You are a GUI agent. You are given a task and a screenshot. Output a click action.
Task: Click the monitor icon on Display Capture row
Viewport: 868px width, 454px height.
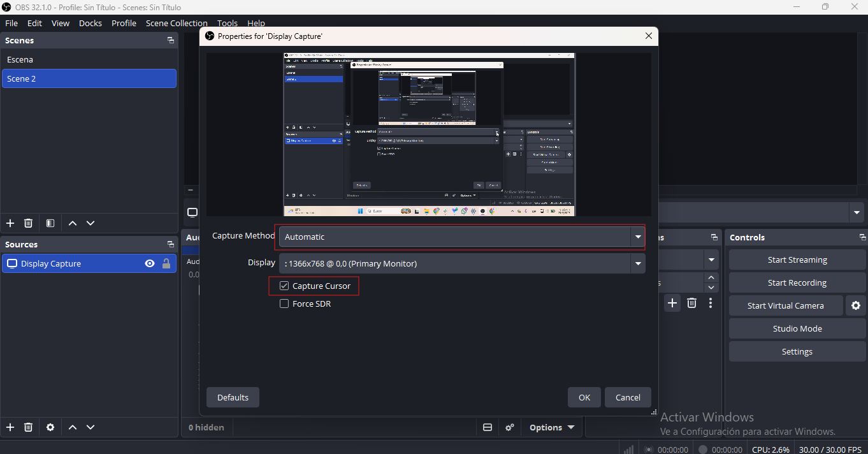tap(11, 263)
